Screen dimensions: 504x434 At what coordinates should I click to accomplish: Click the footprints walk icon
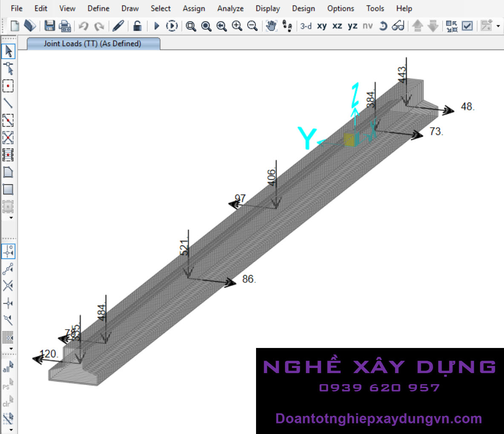click(x=287, y=26)
